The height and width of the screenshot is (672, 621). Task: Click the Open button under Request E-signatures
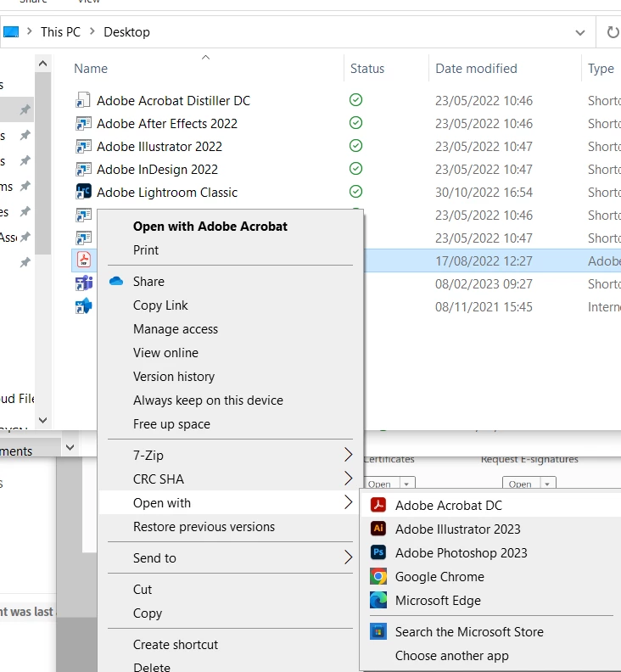520,484
